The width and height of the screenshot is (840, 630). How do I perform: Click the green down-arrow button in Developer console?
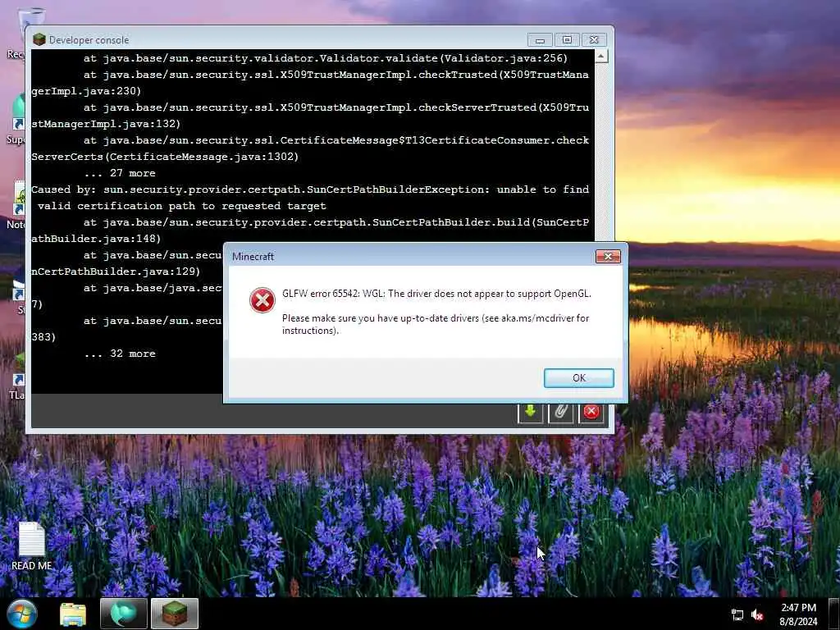tap(531, 412)
